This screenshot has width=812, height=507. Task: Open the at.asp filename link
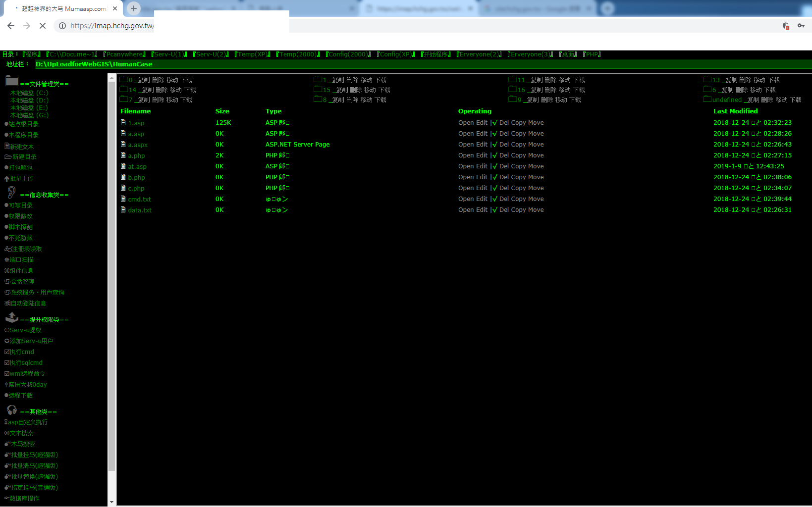(137, 166)
